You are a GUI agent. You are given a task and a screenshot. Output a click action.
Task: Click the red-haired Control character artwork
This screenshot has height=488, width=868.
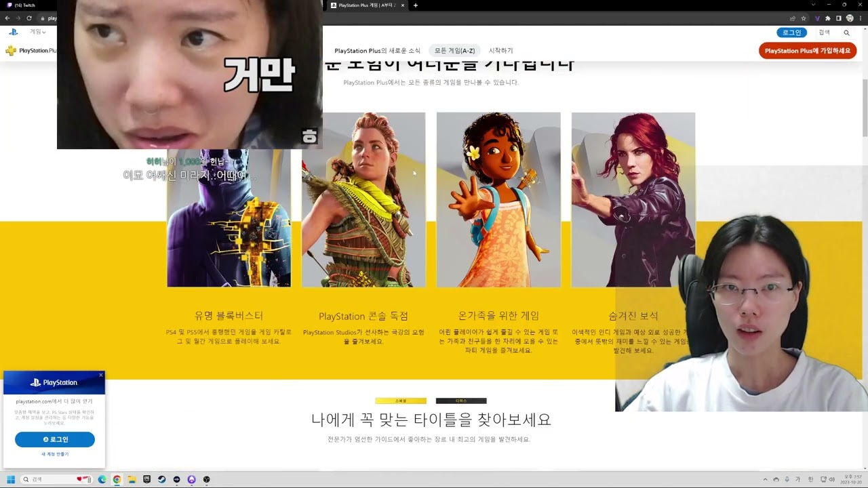coord(633,199)
